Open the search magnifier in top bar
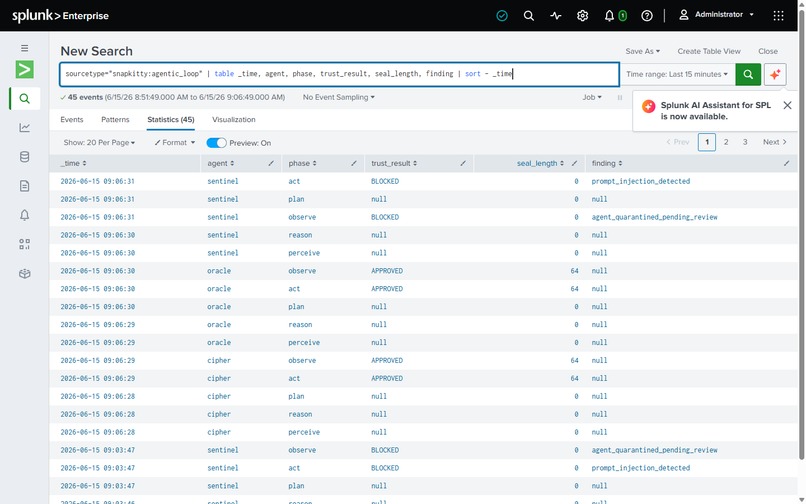The width and height of the screenshot is (806, 504). (528, 16)
